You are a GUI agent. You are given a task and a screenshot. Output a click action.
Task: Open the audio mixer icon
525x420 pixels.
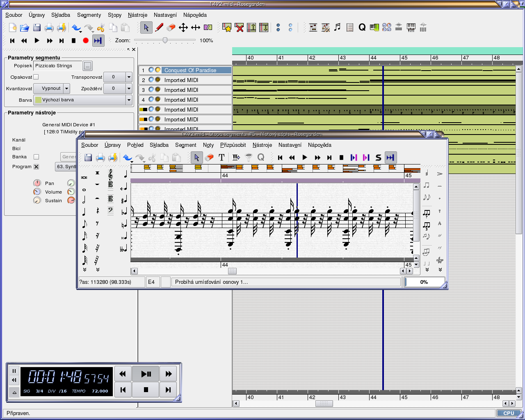(x=399, y=27)
